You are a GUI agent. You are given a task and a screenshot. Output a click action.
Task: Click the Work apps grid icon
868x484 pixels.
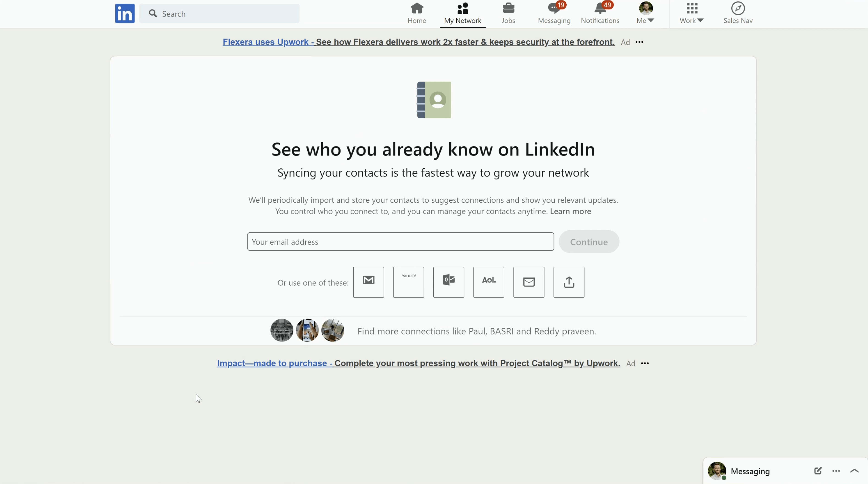click(691, 8)
